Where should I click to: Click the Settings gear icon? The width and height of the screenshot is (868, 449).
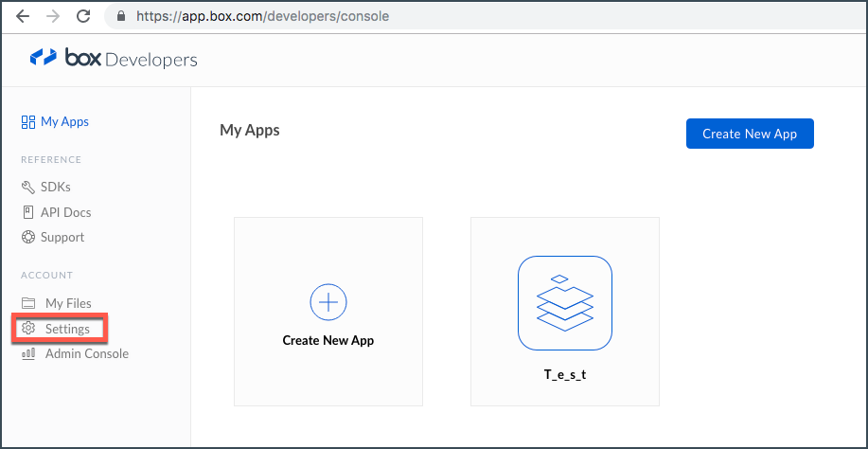tap(27, 329)
